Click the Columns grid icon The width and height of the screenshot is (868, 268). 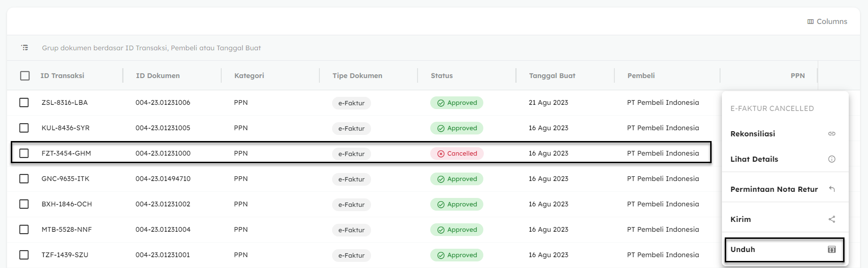point(810,22)
